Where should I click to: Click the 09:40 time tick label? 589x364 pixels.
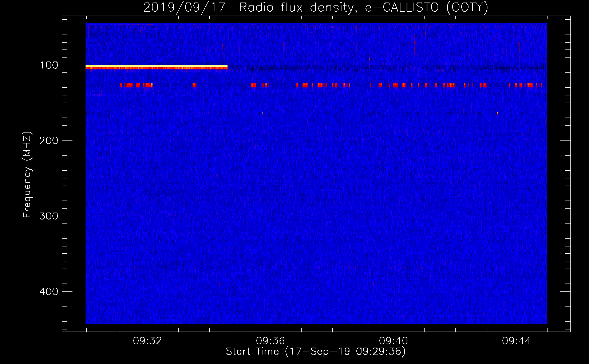pos(394,341)
